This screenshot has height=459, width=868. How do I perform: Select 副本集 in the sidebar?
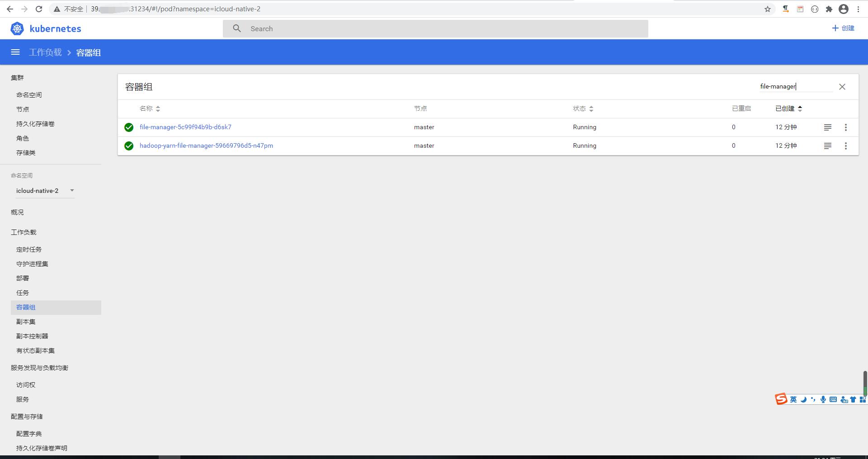pos(26,322)
